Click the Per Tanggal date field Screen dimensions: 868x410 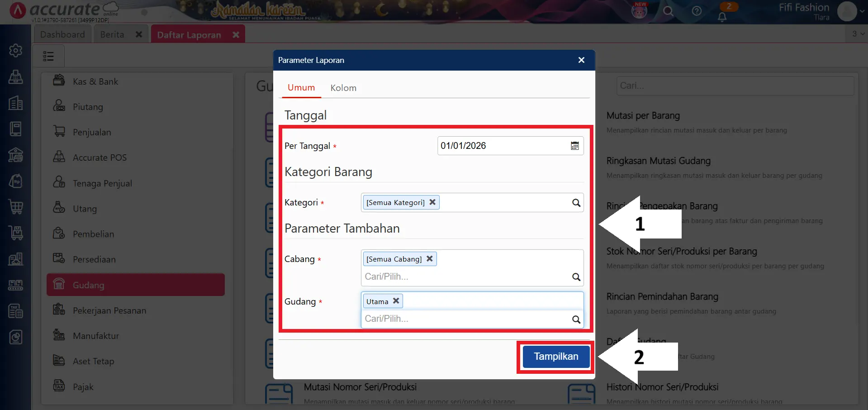pyautogui.click(x=502, y=146)
